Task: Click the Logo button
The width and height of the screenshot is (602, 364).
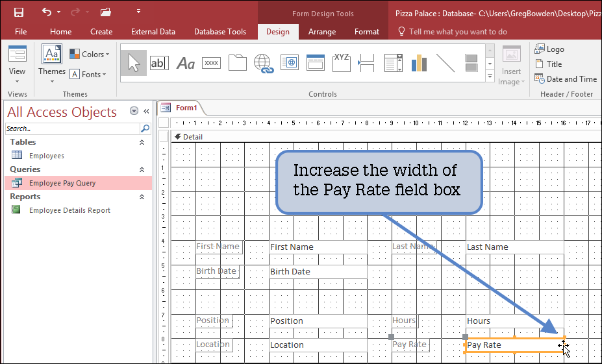Action: [x=549, y=49]
